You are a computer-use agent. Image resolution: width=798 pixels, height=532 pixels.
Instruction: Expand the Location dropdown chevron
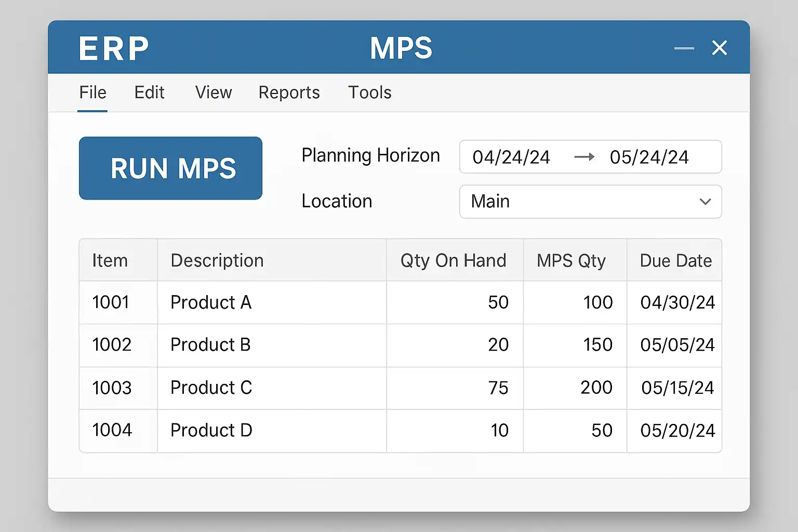point(705,202)
